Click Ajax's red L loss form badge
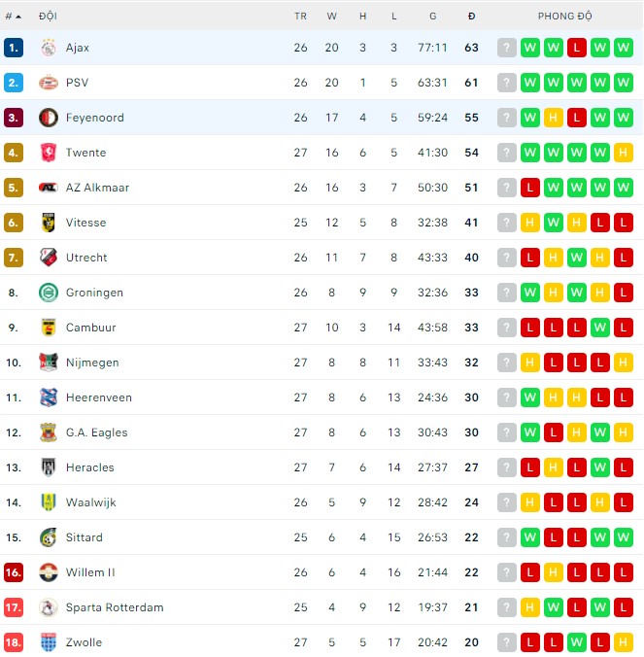 point(577,48)
